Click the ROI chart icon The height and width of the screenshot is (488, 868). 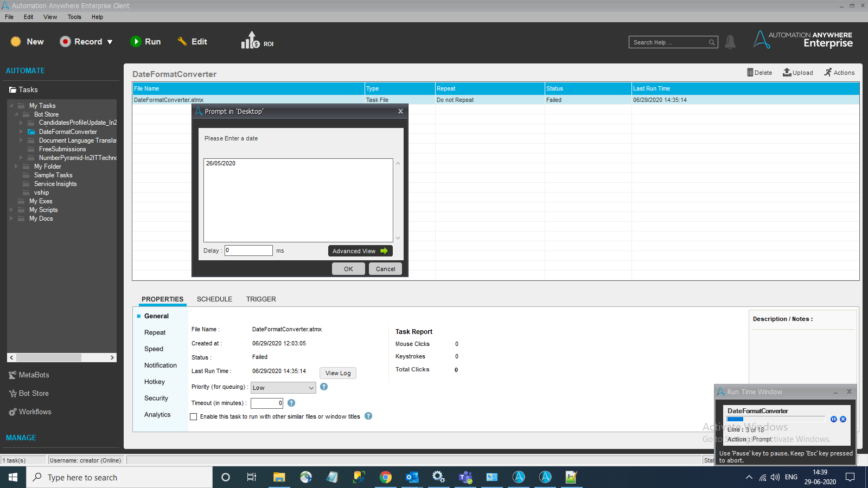pos(251,41)
